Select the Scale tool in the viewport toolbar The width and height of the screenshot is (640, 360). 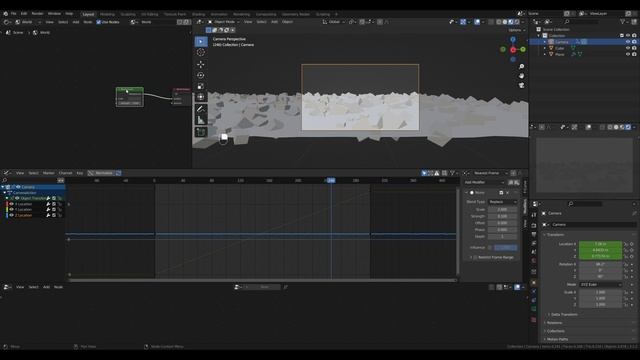201,87
